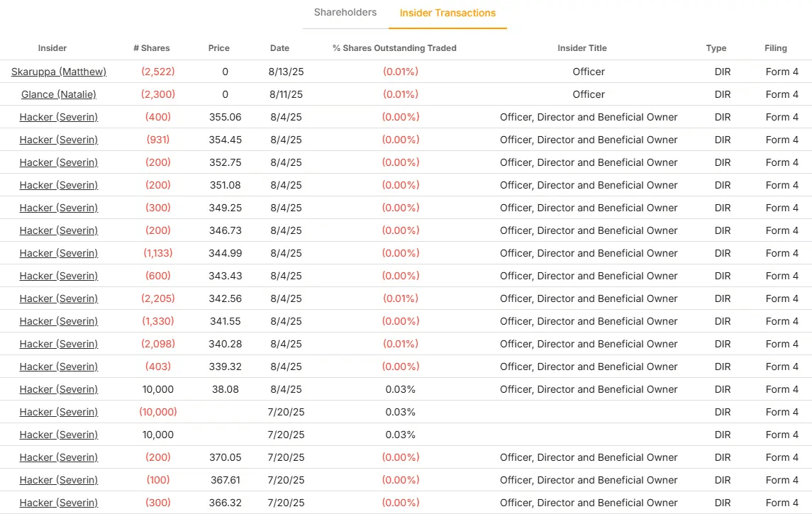Open Glance (Natalie) insider link
Image resolution: width=812 pixels, height=514 pixels.
(59, 94)
